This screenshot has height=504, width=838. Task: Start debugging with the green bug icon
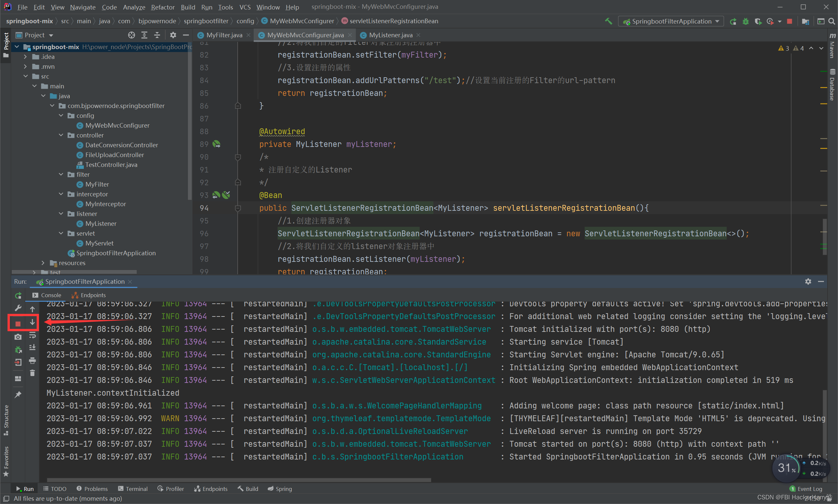746,21
